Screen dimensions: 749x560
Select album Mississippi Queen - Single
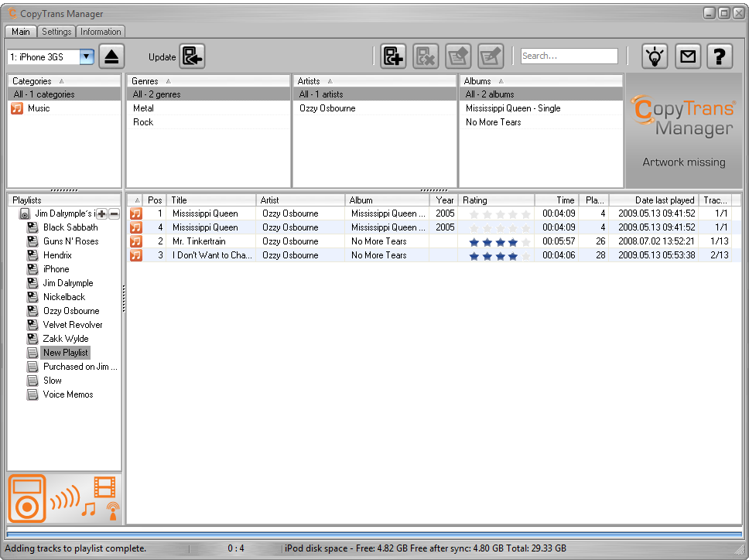[541, 108]
